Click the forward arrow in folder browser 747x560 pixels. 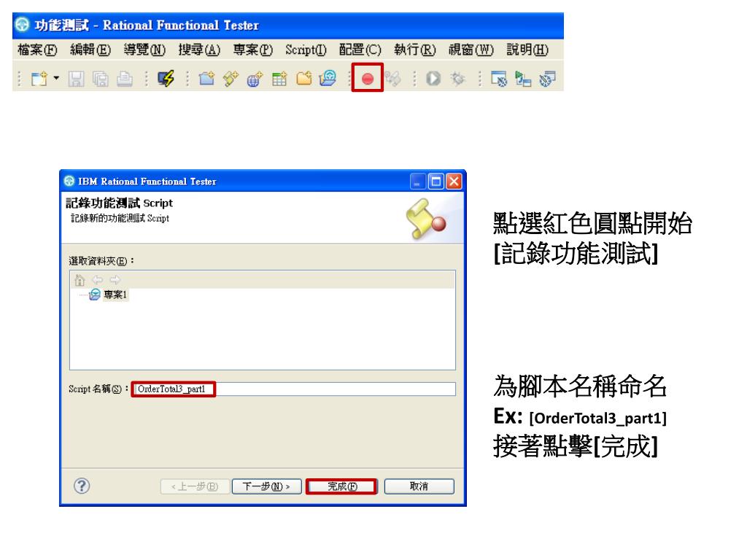point(115,280)
